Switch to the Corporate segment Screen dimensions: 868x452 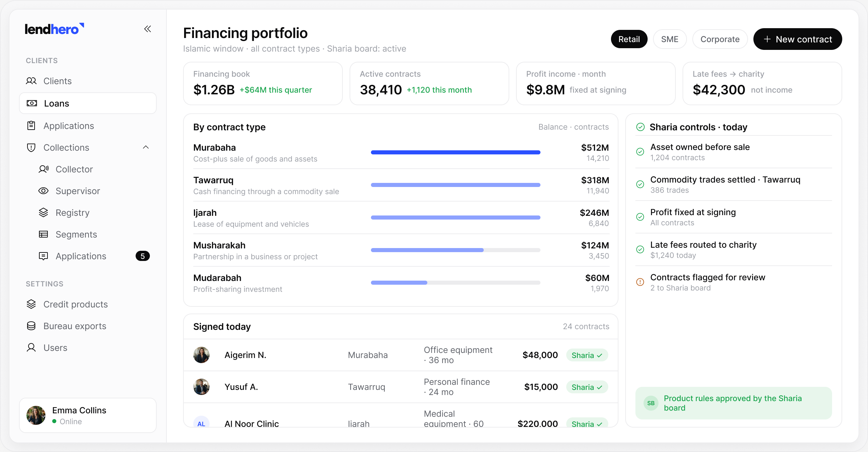720,39
